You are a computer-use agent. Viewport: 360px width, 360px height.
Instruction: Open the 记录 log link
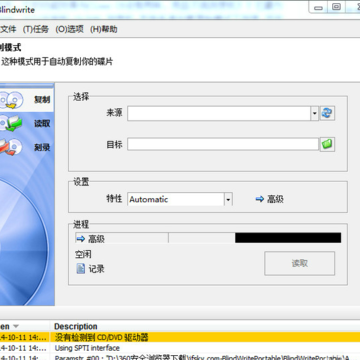click(x=97, y=269)
